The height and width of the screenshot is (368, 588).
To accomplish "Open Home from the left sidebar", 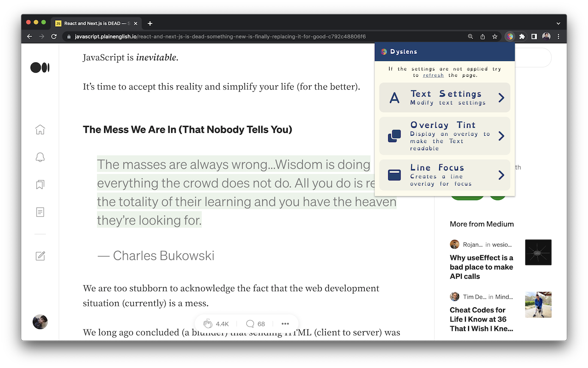I will [40, 130].
